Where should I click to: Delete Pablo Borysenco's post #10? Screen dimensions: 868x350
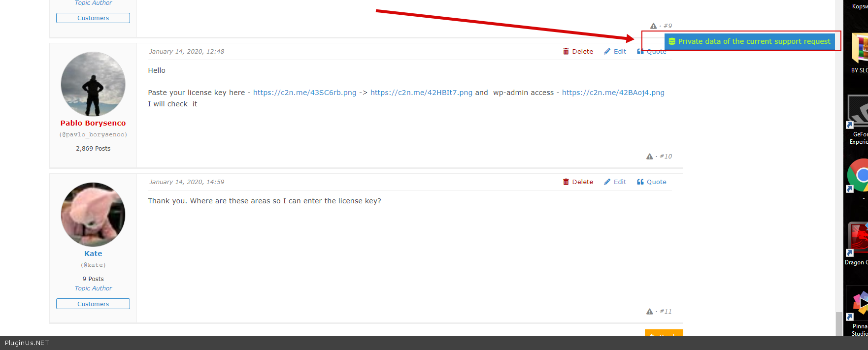[578, 51]
